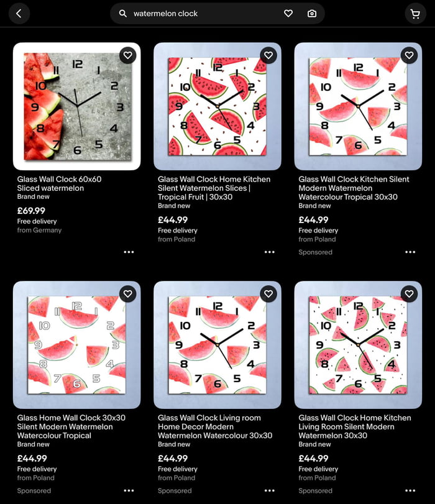Search by image with the camera icon
Viewport: 435px width, 504px height.
[x=311, y=14]
